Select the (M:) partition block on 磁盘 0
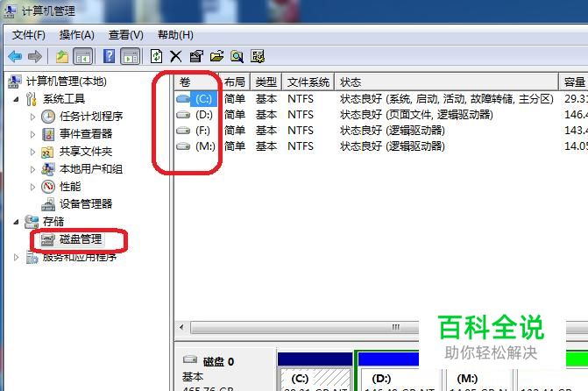 coord(478,378)
